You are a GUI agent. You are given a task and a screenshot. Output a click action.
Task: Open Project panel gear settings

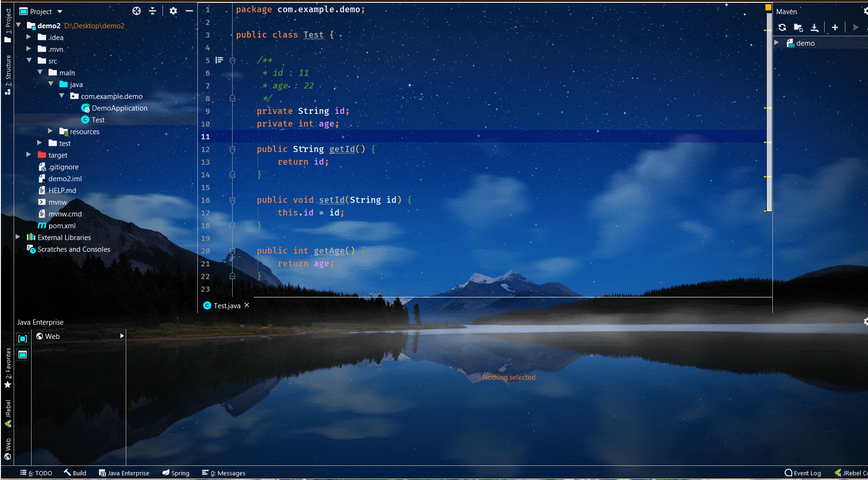(x=173, y=11)
